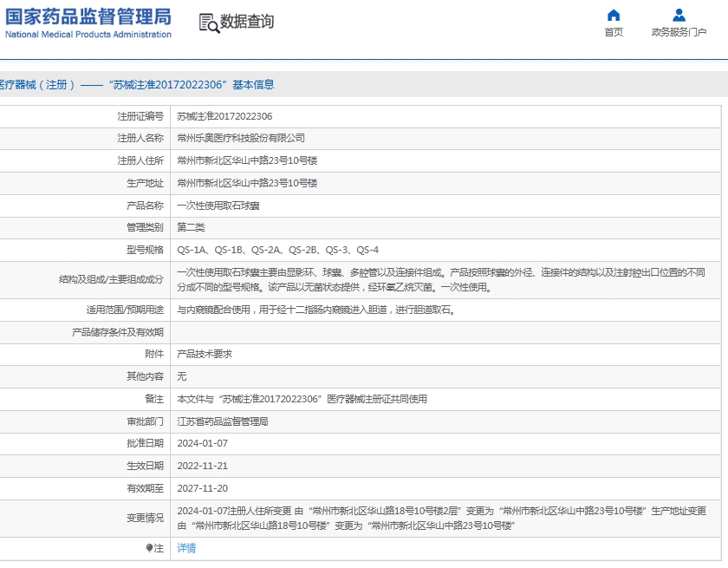Click the 注册人住所 label

140,160
